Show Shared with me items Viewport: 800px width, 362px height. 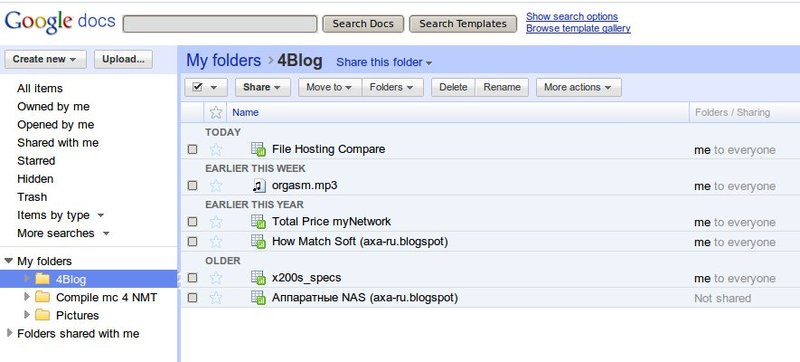point(58,143)
